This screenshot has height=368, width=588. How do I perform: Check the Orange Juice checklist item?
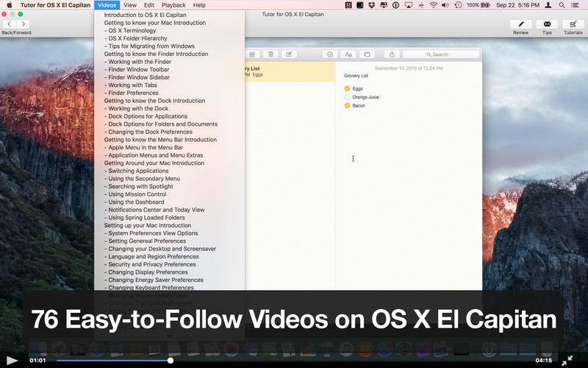coord(347,97)
